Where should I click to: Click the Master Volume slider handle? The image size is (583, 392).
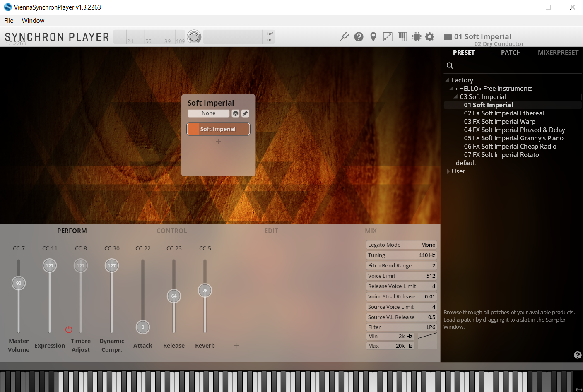(x=19, y=283)
